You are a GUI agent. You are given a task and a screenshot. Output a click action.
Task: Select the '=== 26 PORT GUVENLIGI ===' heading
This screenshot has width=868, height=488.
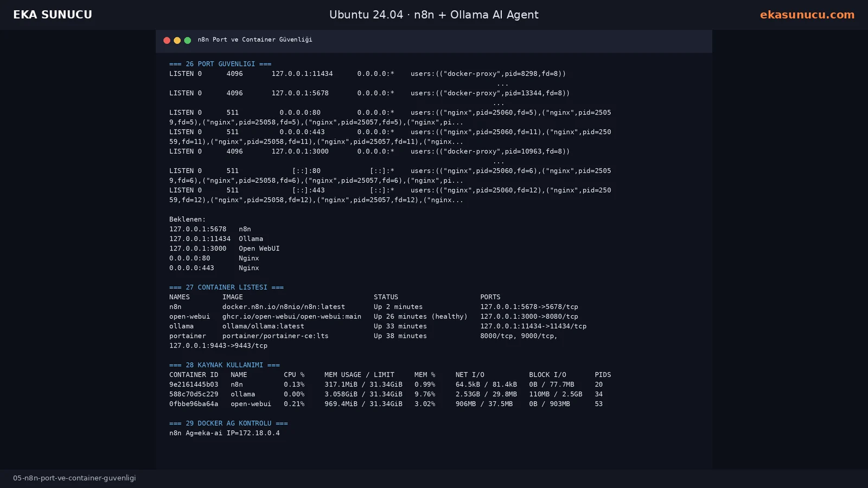[220, 64]
